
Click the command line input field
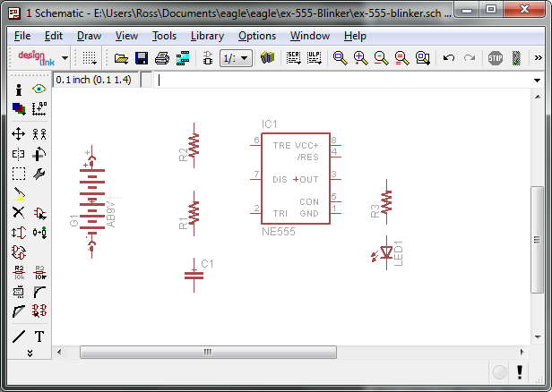tap(343, 81)
